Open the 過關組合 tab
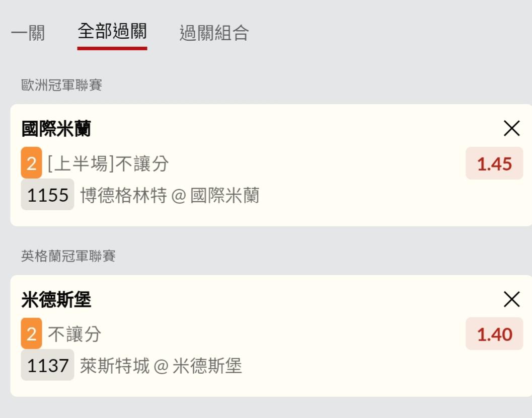 [214, 33]
